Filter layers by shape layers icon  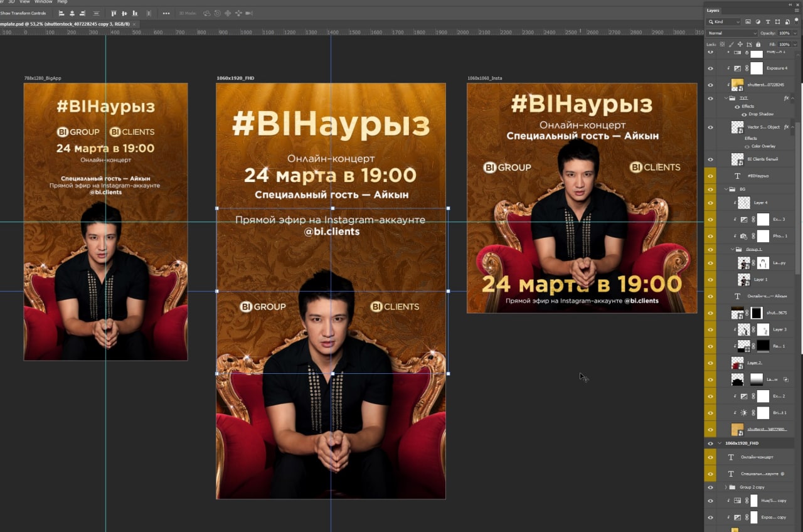pyautogui.click(x=777, y=22)
